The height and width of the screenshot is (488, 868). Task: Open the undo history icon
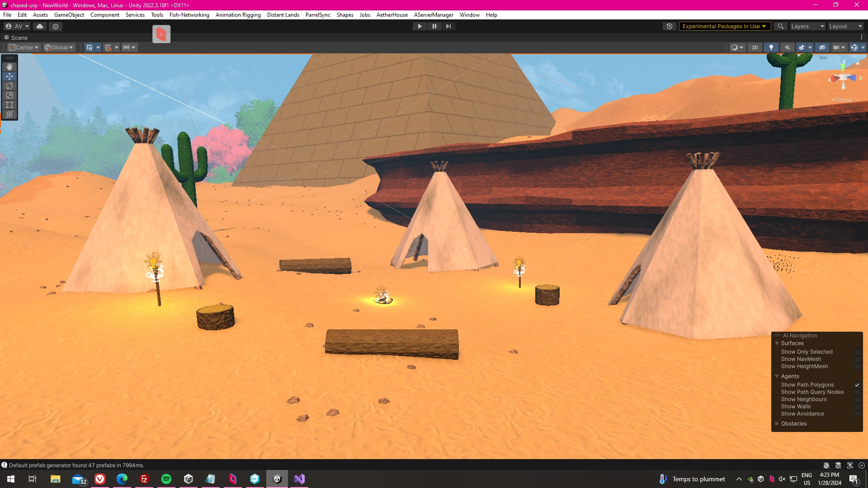pos(670,26)
